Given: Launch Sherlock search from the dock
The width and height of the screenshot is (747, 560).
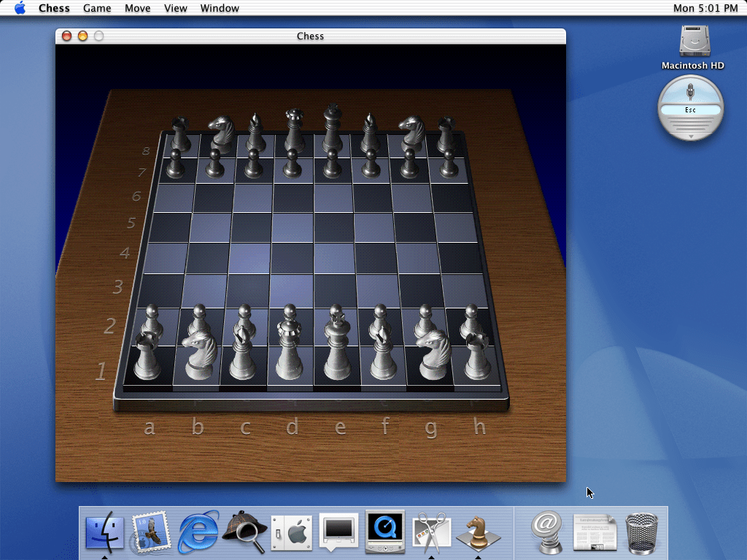Looking at the screenshot, I should coord(244,532).
